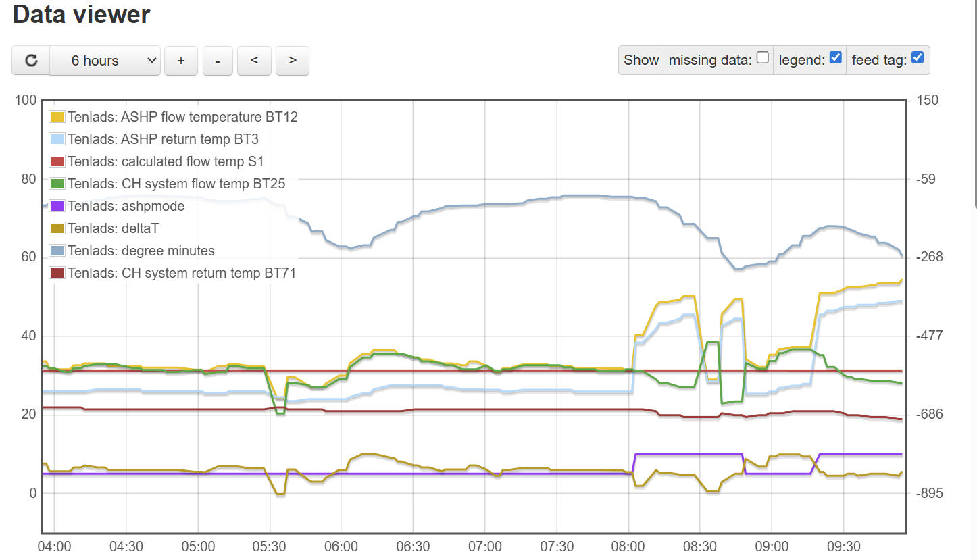Click the CH system return temp BT71 label

[x=182, y=273]
